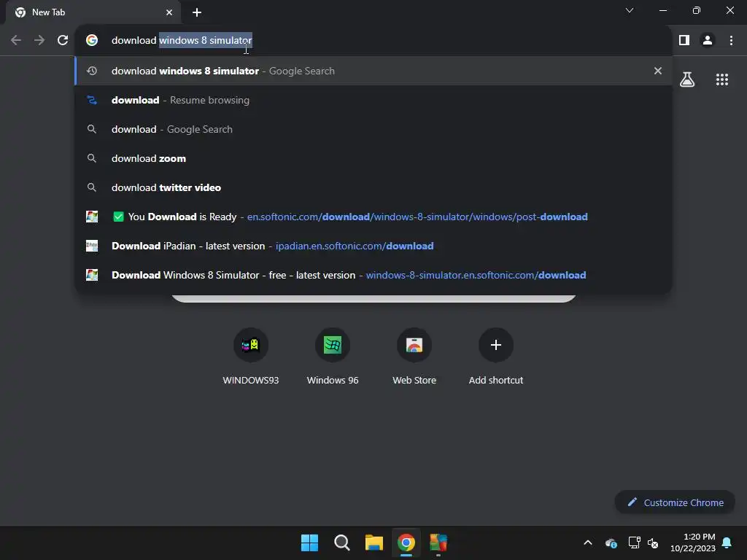Open 'You Download is Ready' softonic suggestion

pos(373,217)
